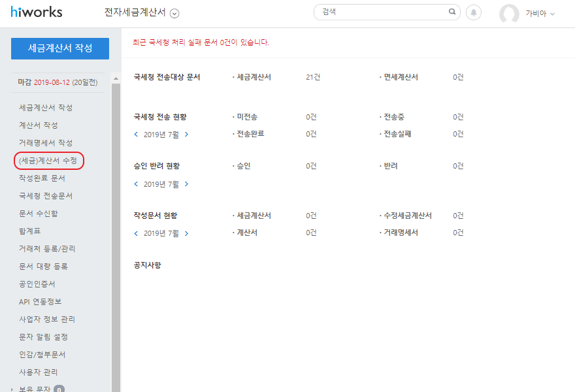This screenshot has width=575, height=392.
Task: Click the 미전송 status label
Action: tap(247, 117)
